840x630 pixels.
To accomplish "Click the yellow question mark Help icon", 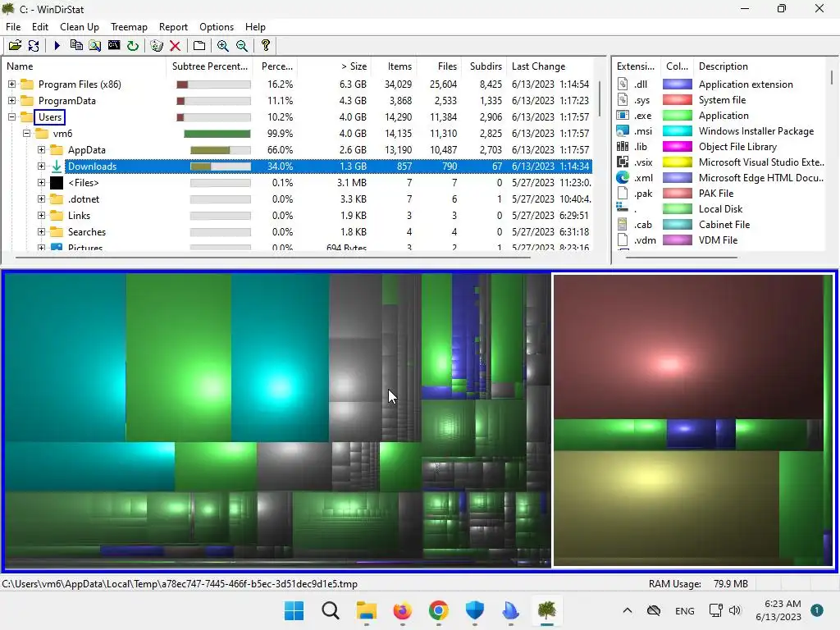I will pyautogui.click(x=265, y=46).
